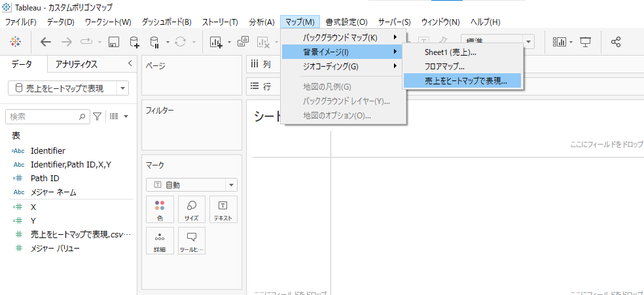Screen dimensions: 644x295
Task: Open the ファイル menu
Action: [x=21, y=22]
